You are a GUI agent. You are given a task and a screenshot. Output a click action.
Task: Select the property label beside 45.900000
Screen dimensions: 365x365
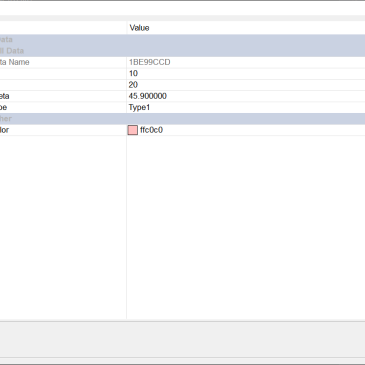(x=63, y=96)
